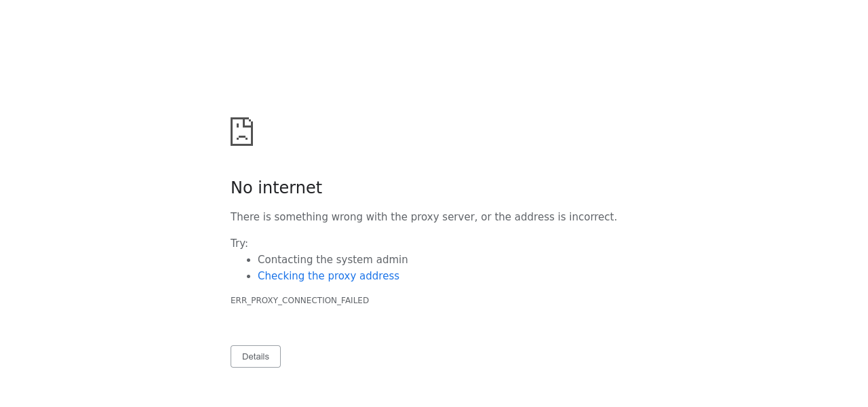Image resolution: width=868 pixels, height=407 pixels.
Task: Click the word server in the description
Action: (x=458, y=217)
